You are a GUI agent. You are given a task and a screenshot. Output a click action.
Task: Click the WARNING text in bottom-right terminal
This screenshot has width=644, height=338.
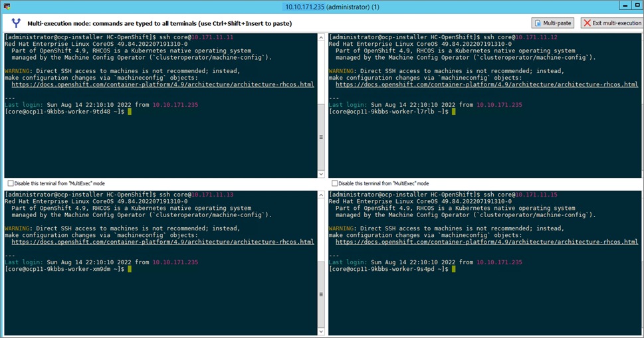(342, 228)
